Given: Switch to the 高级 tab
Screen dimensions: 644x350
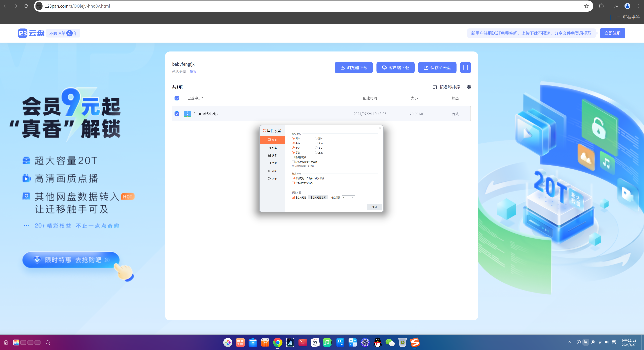Looking at the screenshot, I should click(272, 171).
